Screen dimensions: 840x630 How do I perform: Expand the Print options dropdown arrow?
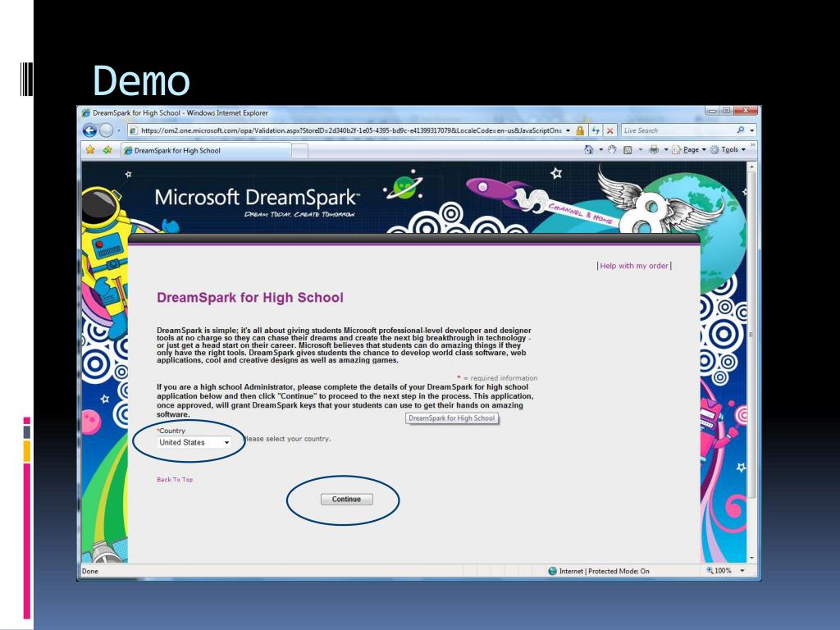point(666,150)
